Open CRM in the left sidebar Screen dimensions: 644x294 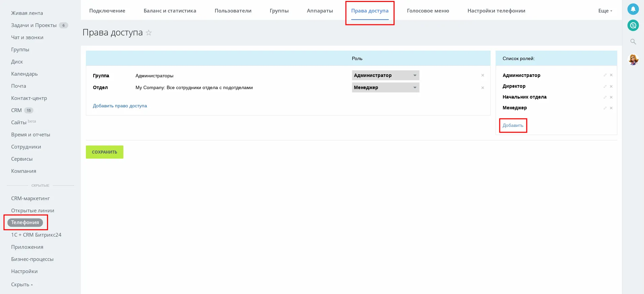point(16,110)
